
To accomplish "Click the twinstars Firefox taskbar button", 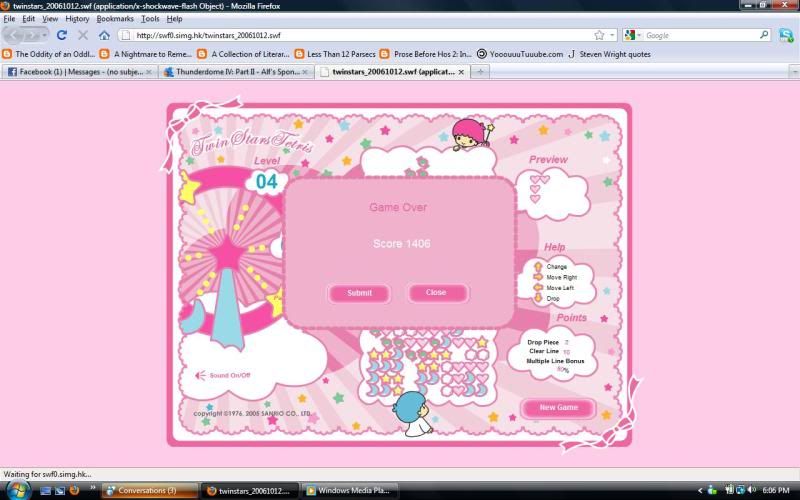I will (250, 491).
